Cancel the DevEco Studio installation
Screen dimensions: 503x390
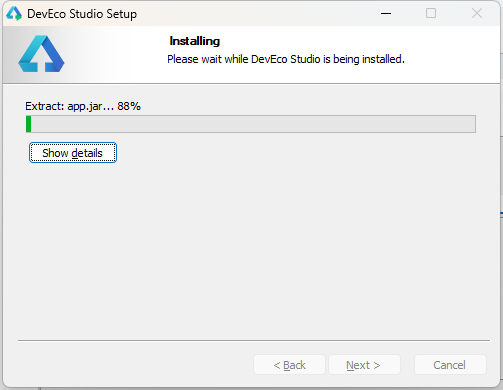pyautogui.click(x=450, y=365)
